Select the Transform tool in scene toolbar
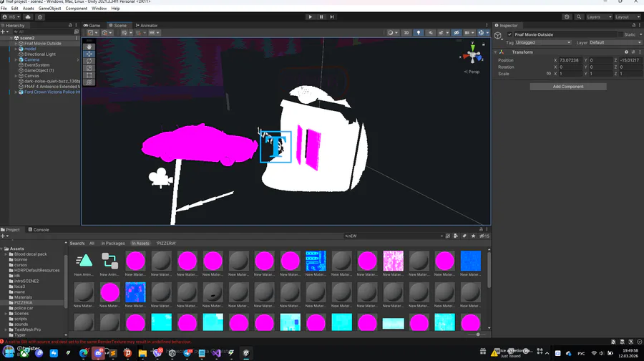The width and height of the screenshot is (644, 361). pyautogui.click(x=89, y=82)
